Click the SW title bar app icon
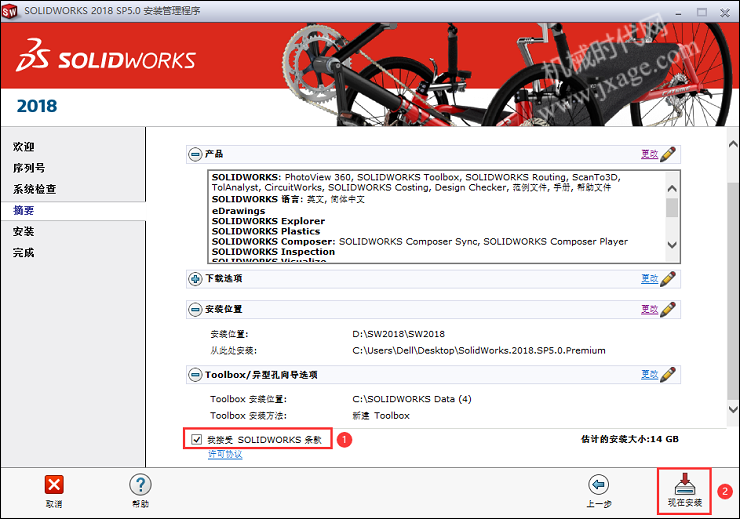740x519 pixels. point(9,11)
